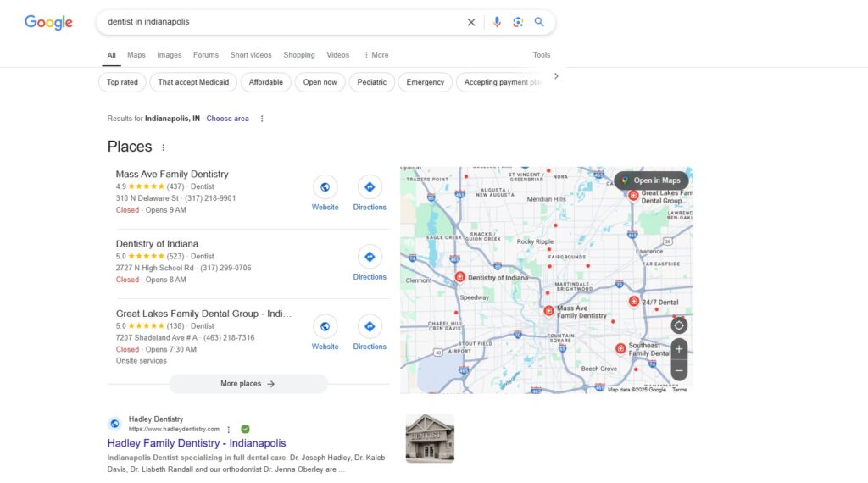Open Website icon for Mass Ave Family Dentistry
868x483 pixels.
click(x=325, y=187)
